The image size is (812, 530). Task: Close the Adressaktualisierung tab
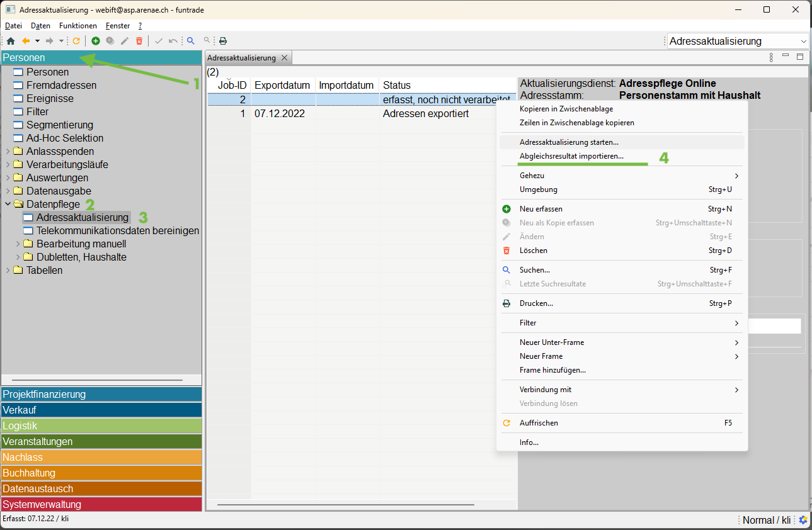pyautogui.click(x=284, y=58)
